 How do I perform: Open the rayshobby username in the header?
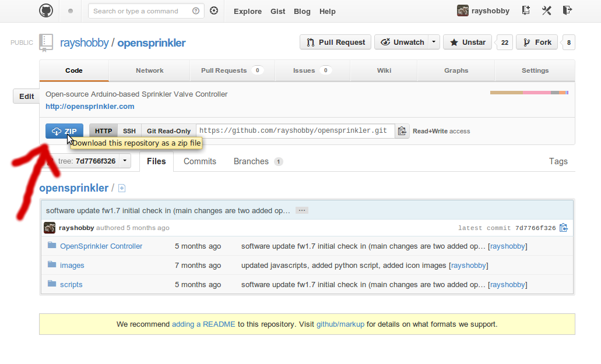click(x=490, y=10)
